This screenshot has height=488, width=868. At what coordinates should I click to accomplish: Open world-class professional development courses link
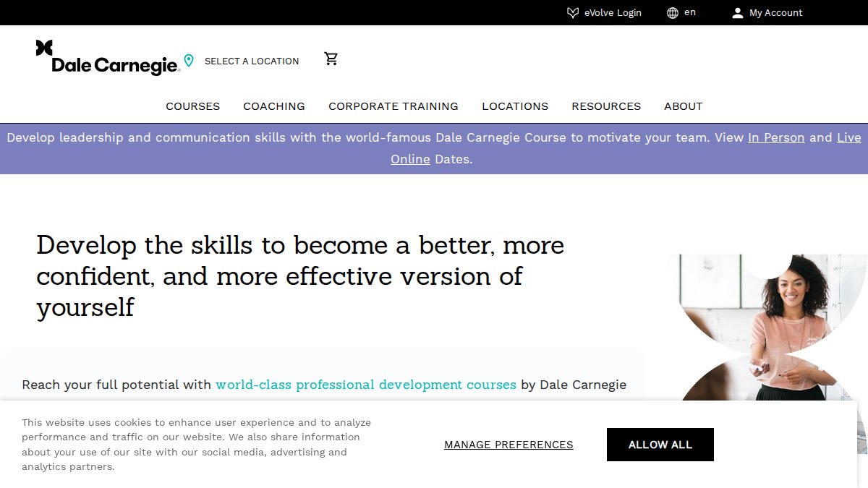[366, 385]
